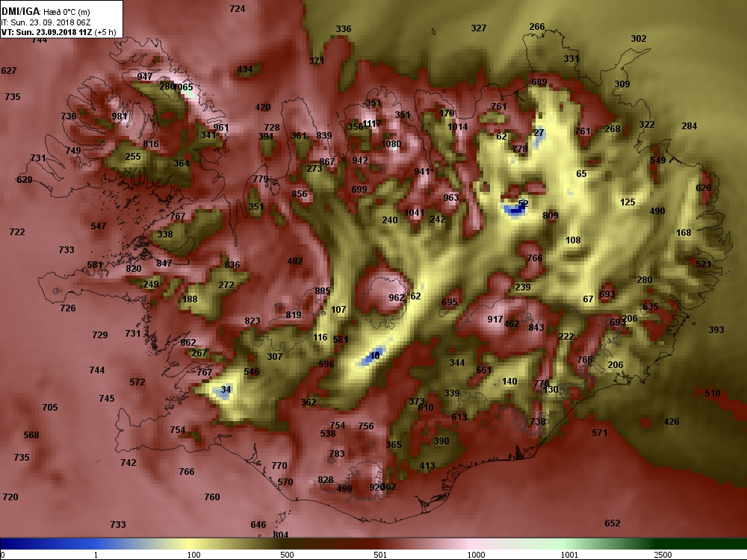747x560 pixels.
Task: Click the map value 646
Action: point(258,525)
